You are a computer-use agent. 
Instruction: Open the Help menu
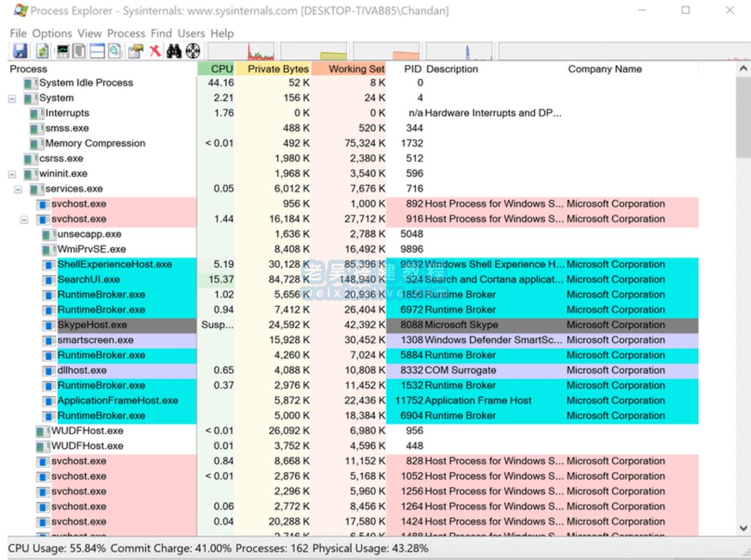222,33
